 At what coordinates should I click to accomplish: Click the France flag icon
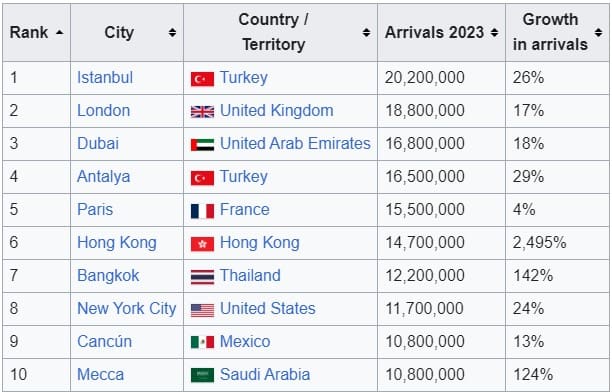202,211
